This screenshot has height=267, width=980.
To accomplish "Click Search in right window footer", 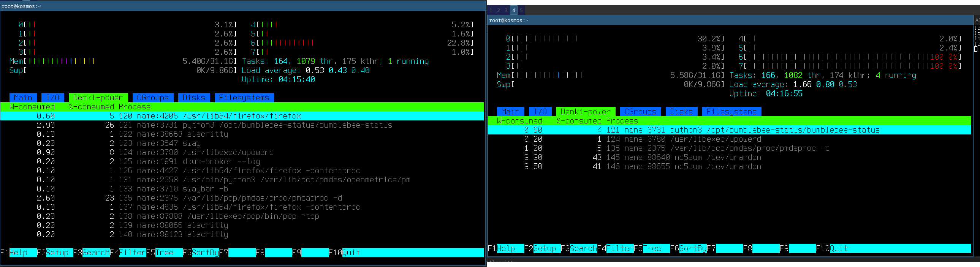I will point(584,248).
